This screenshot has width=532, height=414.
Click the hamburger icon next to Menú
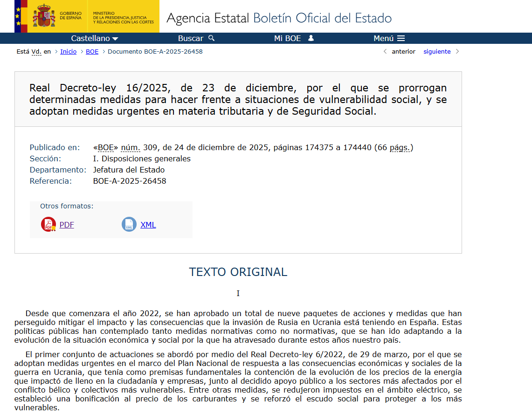coord(401,38)
